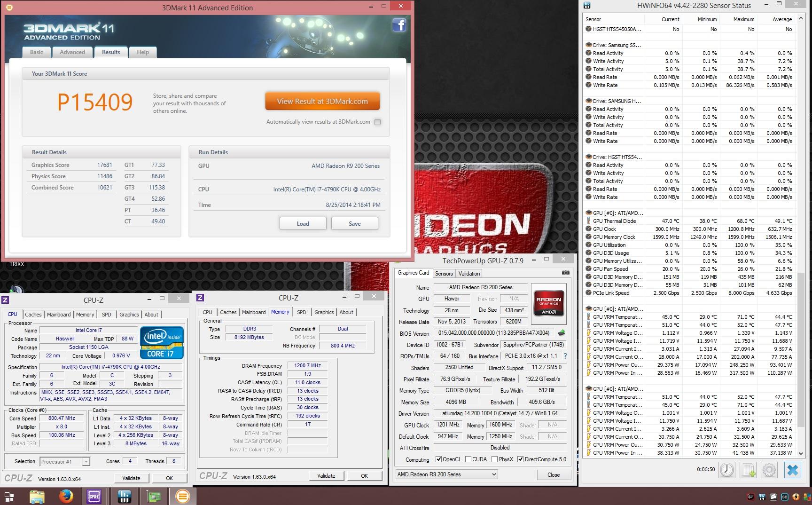Click the DRAM Frequency 1200.7 MHz value
The height and width of the screenshot is (505, 812).
click(x=307, y=365)
